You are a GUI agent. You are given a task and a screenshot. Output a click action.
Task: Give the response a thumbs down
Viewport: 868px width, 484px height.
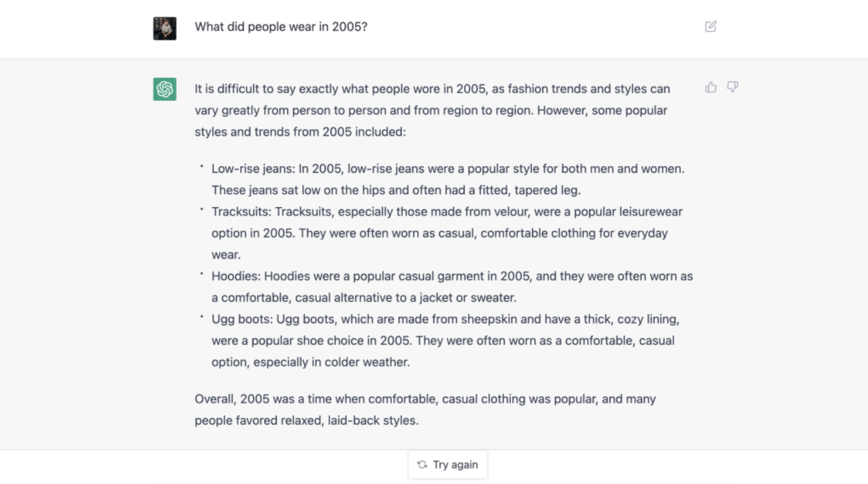coord(733,87)
